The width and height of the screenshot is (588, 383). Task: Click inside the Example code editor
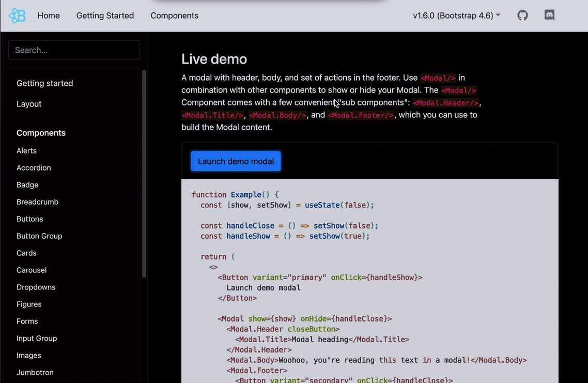(370, 281)
